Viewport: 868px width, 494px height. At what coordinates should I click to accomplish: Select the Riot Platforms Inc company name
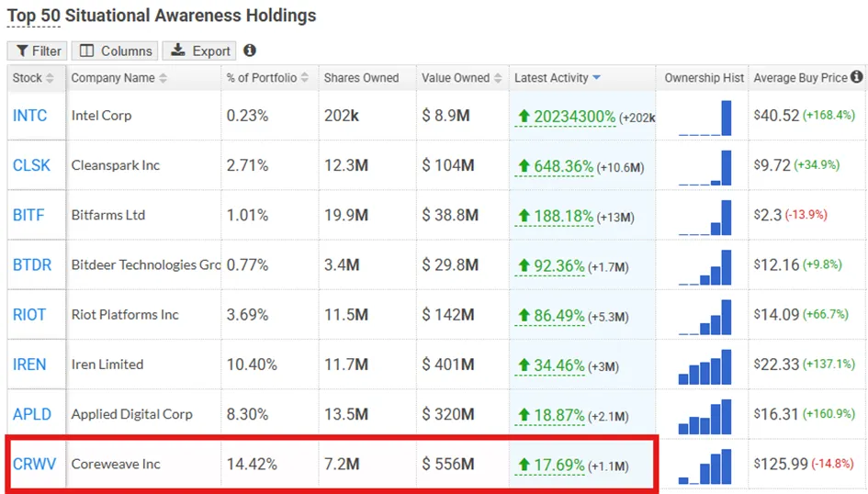click(x=125, y=315)
